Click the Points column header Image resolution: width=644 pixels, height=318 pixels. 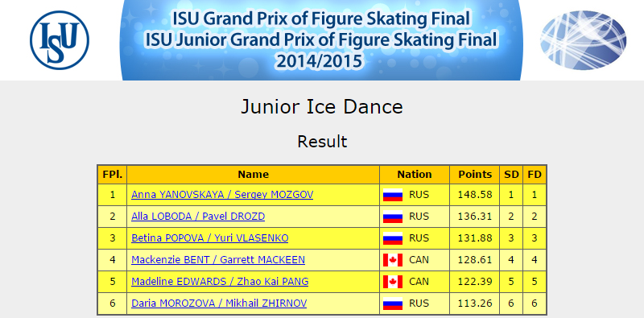click(x=475, y=175)
